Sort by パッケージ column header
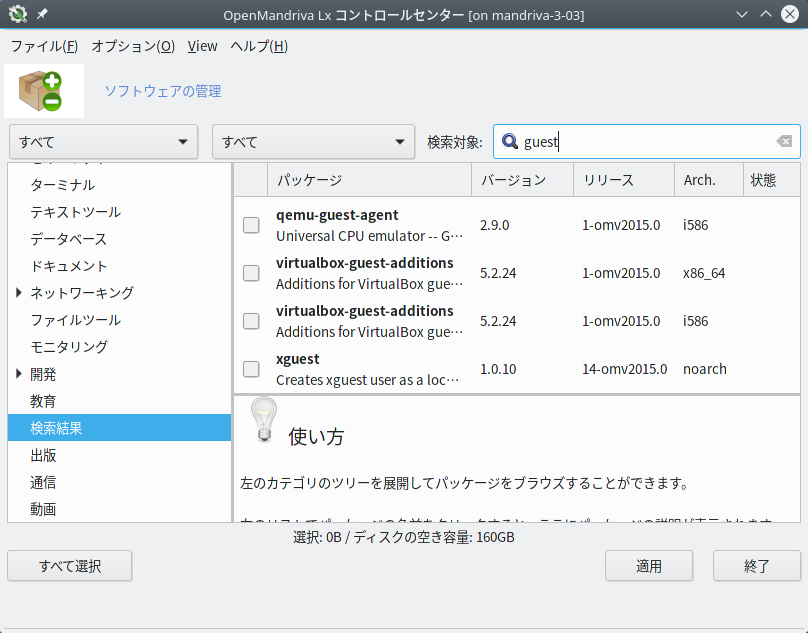This screenshot has width=808, height=633. (x=369, y=180)
